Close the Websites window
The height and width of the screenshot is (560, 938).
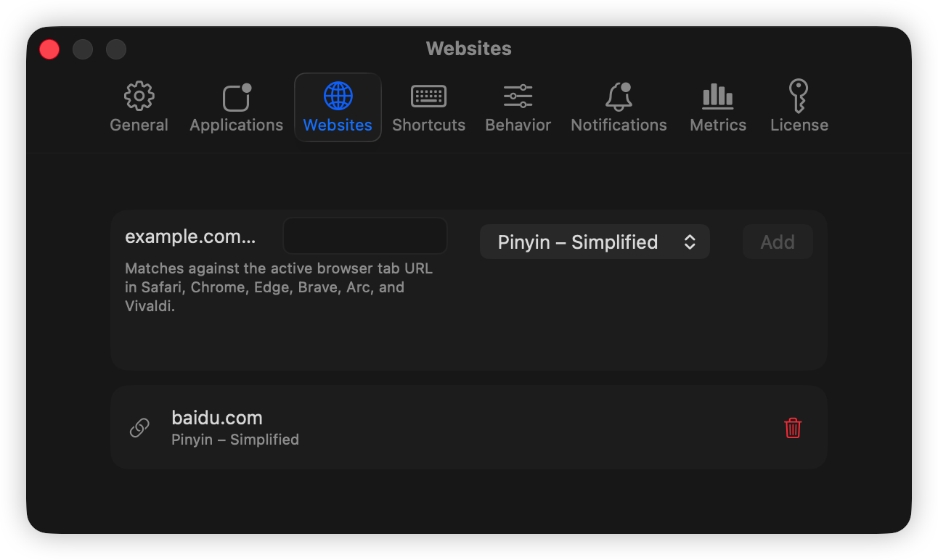(x=49, y=49)
